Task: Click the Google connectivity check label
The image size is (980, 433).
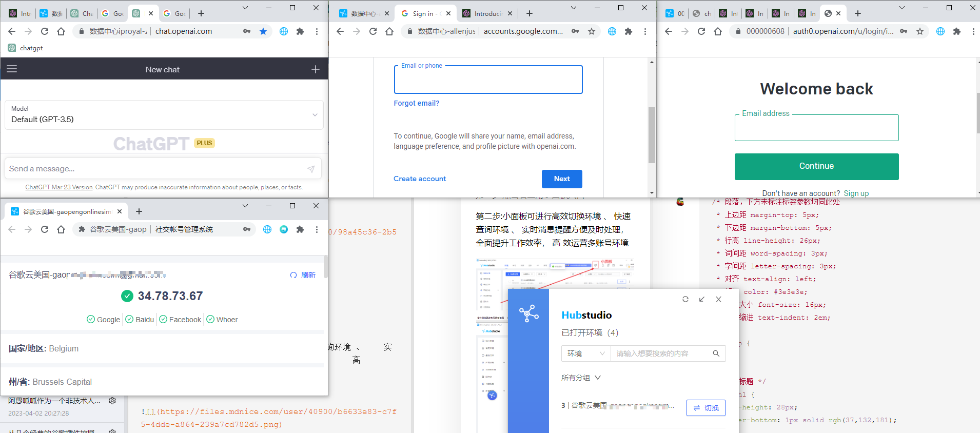Action: (x=104, y=320)
